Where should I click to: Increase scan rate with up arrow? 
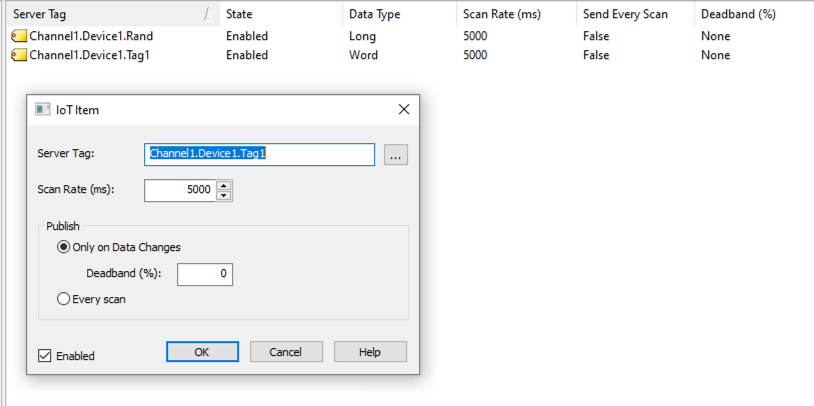pyautogui.click(x=224, y=185)
